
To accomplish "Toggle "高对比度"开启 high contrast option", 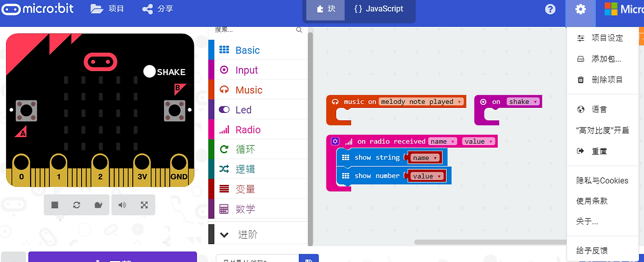I will click(602, 130).
